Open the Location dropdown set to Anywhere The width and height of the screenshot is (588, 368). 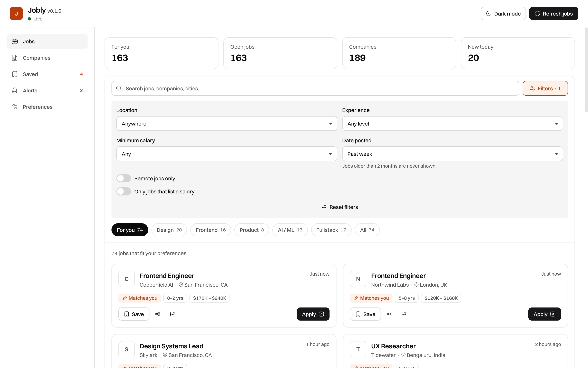pyautogui.click(x=226, y=124)
